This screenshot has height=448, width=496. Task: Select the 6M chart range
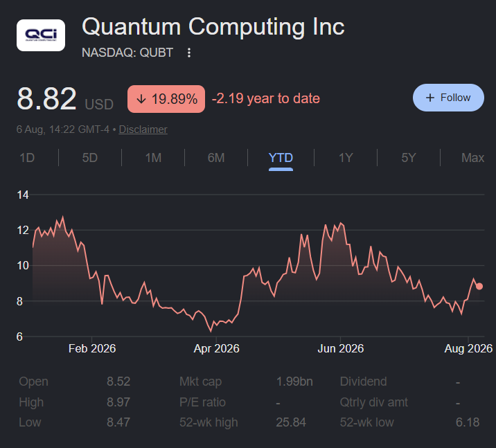216,158
